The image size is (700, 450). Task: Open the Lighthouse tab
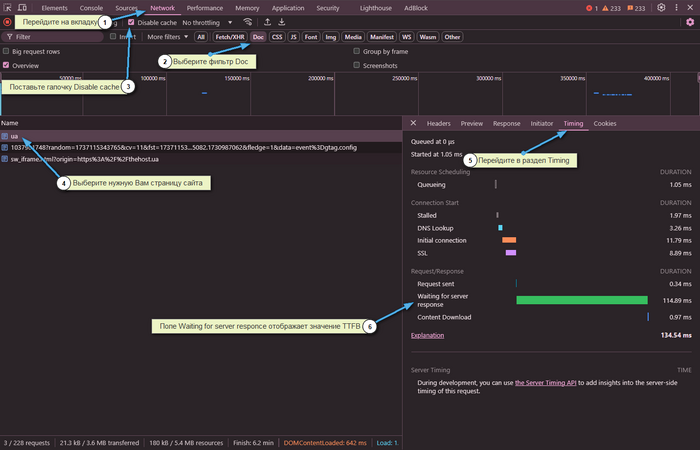point(375,8)
